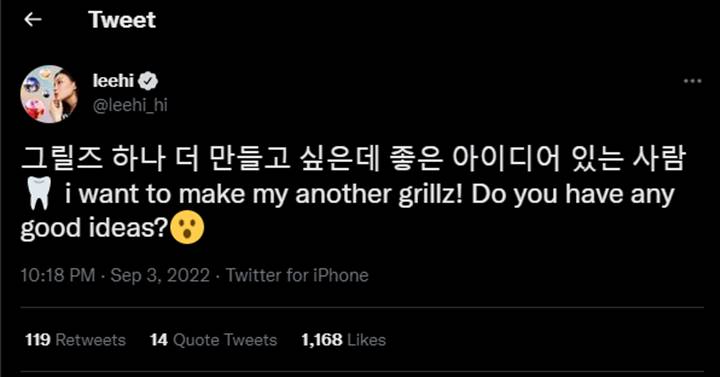View the 119 Retweets list
Viewport: 720px width, 377px height.
point(75,340)
